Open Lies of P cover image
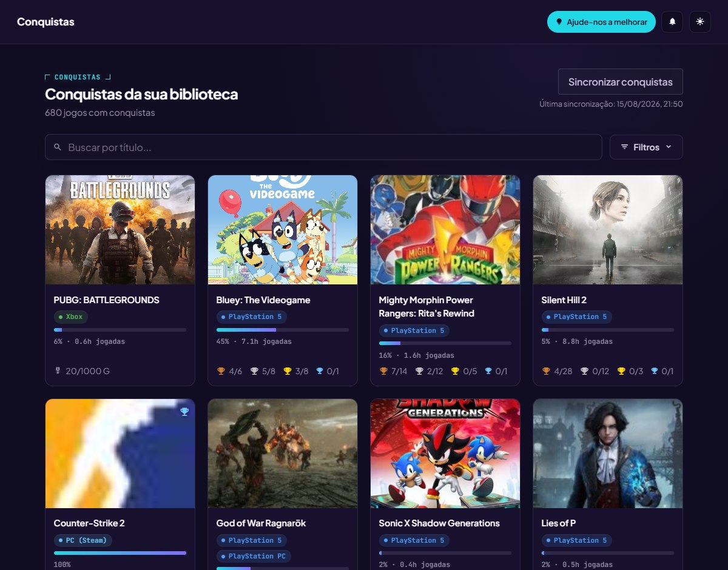The height and width of the screenshot is (570, 728). (x=608, y=453)
